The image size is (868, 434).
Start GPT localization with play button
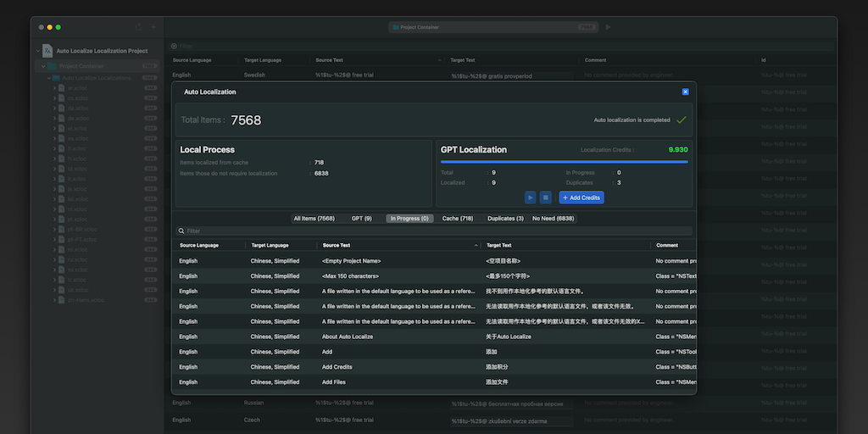tap(531, 198)
